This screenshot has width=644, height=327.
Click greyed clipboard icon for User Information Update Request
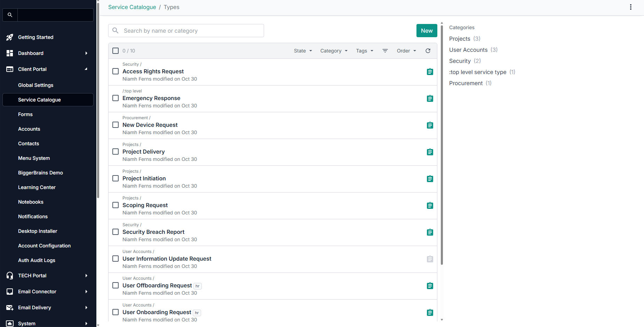(x=430, y=259)
